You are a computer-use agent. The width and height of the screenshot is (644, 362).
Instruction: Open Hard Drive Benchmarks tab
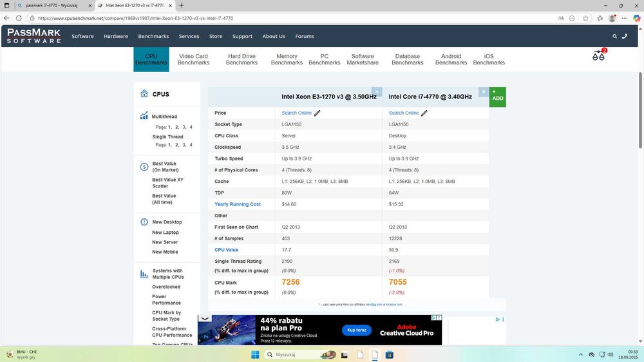(241, 59)
